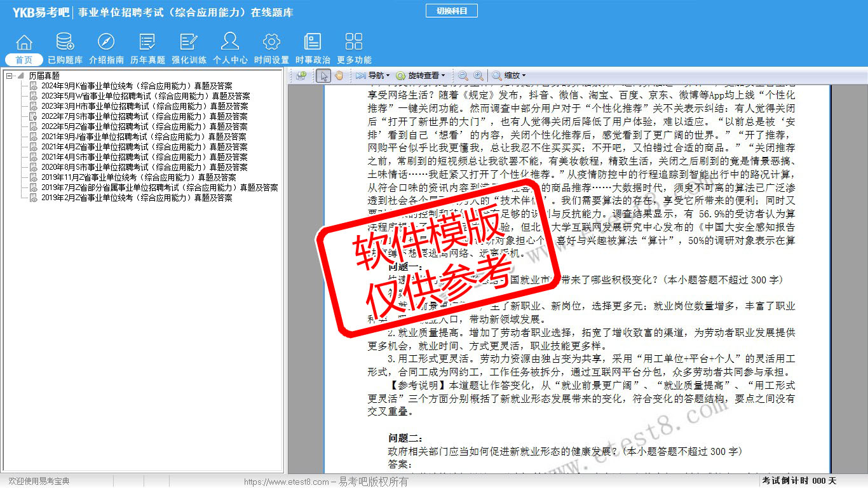The height and width of the screenshot is (488, 868).
Task: Click the zoom out magnifier icon
Action: pos(463,76)
